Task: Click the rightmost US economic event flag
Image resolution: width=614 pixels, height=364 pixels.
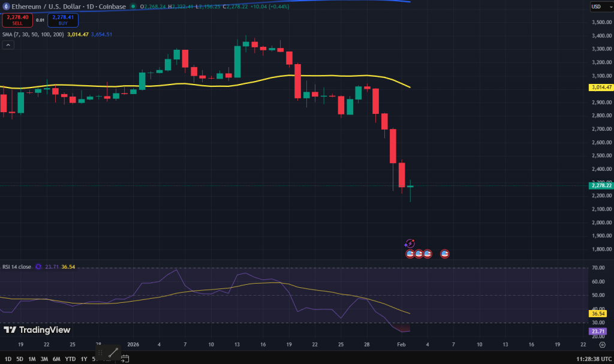Action: tap(444, 254)
